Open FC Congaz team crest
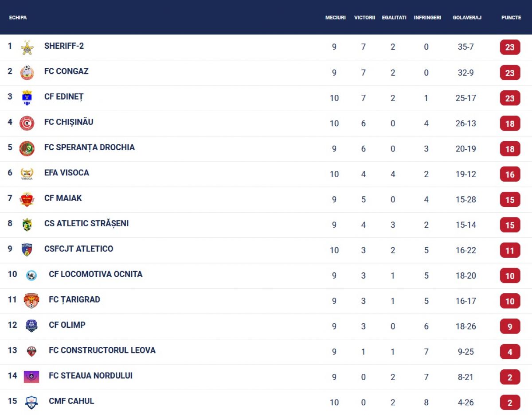Viewport: 532px width, 415px height. [27, 73]
